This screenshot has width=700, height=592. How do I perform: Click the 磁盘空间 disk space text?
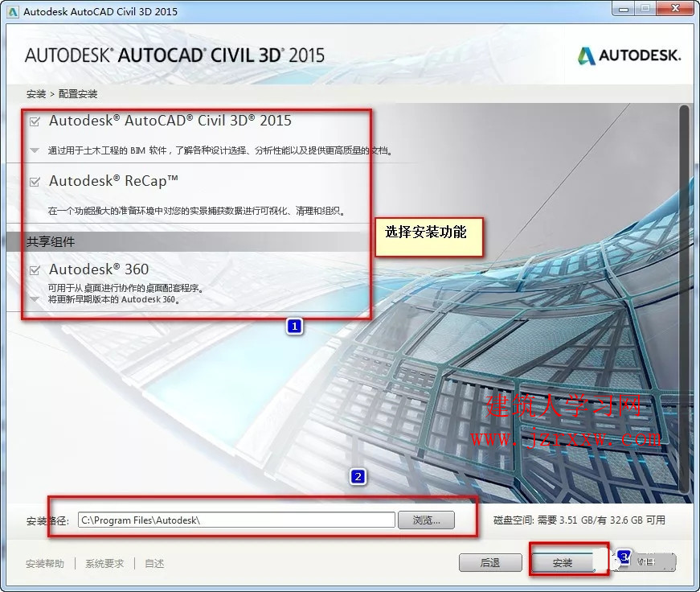click(x=579, y=520)
